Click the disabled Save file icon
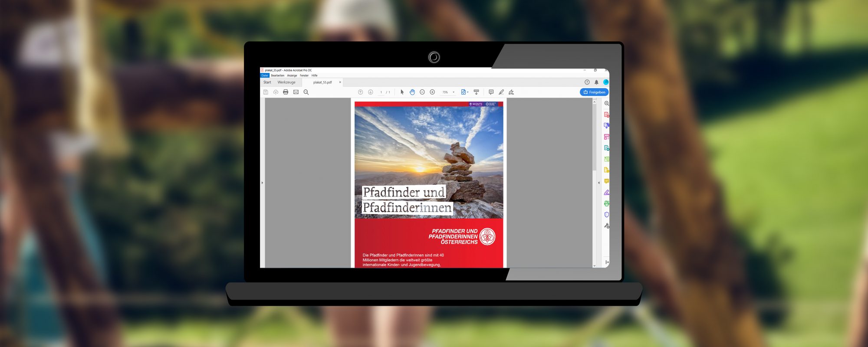This screenshot has height=347, width=868. click(x=266, y=92)
